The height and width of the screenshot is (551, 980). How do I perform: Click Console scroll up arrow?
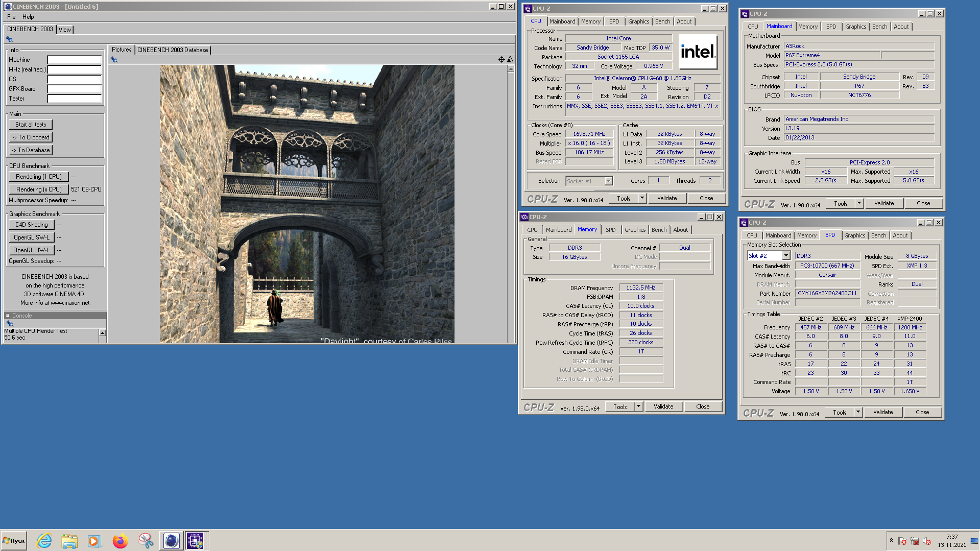(102, 333)
